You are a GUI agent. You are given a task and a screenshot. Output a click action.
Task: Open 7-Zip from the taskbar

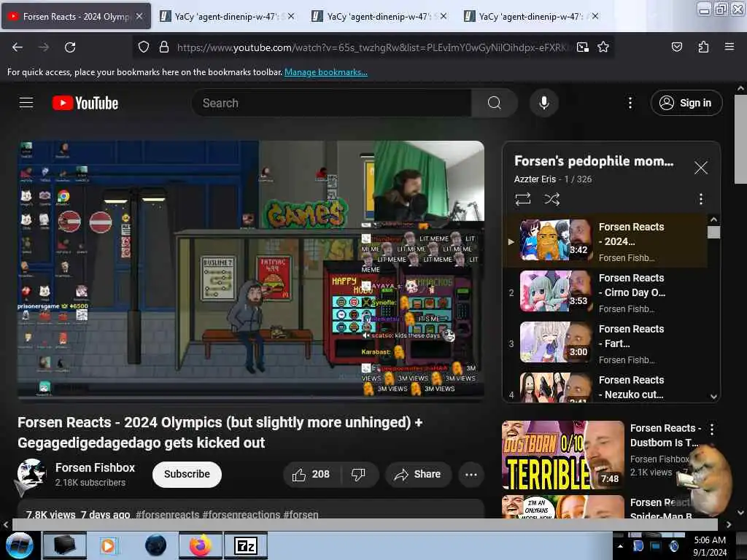(246, 545)
